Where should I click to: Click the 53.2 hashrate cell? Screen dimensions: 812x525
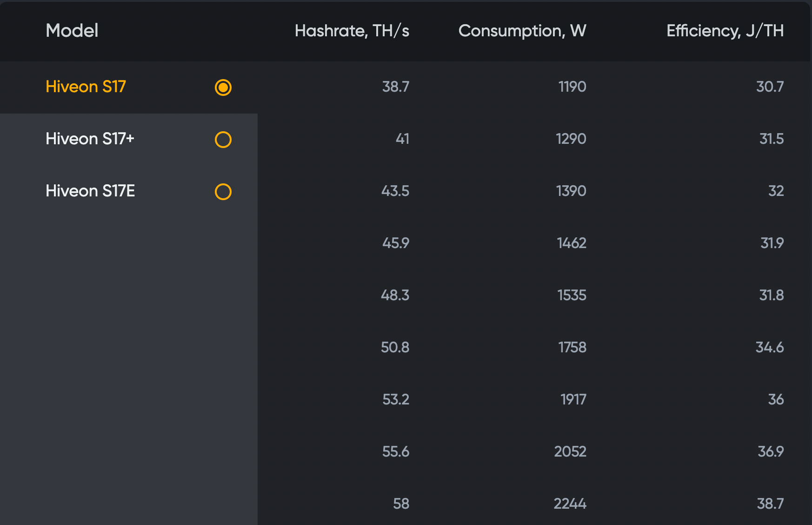[396, 399]
